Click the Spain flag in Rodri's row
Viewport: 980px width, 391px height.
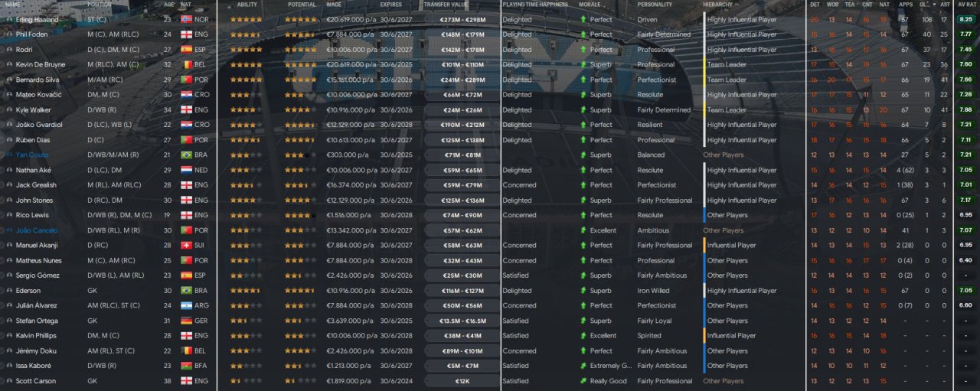pyautogui.click(x=186, y=50)
